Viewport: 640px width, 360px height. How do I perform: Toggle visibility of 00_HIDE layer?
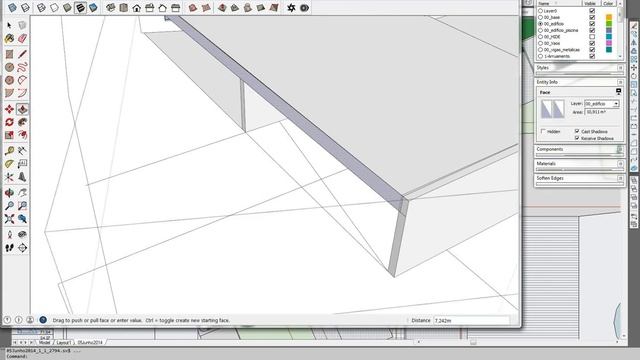(x=592, y=37)
